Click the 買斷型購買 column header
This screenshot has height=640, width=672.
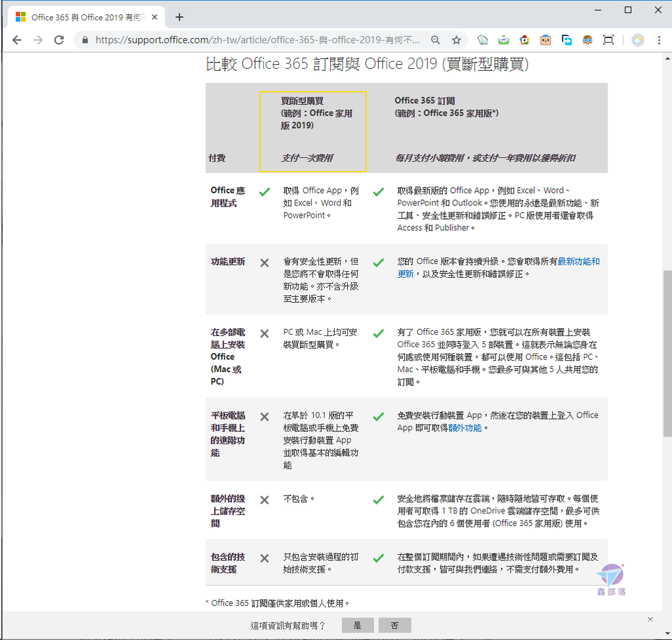tap(316, 113)
